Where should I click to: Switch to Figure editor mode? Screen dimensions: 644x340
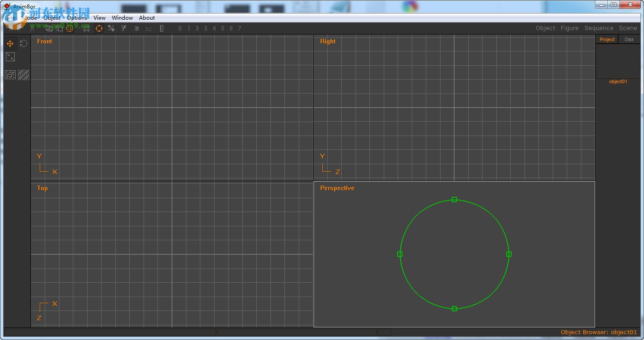pos(569,28)
